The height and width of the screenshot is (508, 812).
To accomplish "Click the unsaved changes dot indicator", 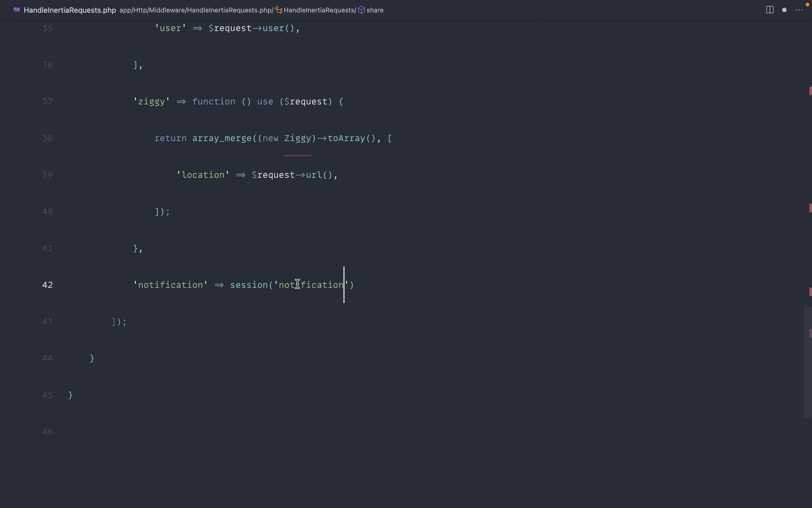I will pyautogui.click(x=784, y=10).
